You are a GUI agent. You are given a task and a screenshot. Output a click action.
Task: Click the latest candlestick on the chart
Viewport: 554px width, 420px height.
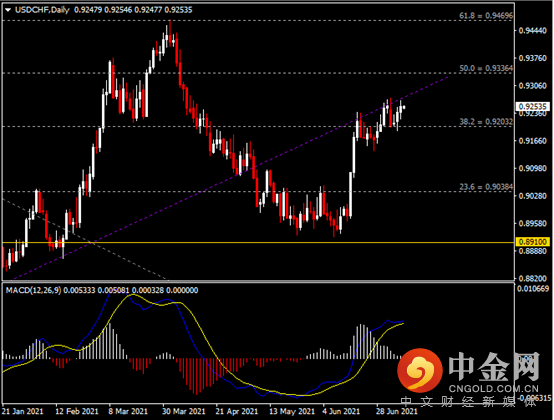404,107
